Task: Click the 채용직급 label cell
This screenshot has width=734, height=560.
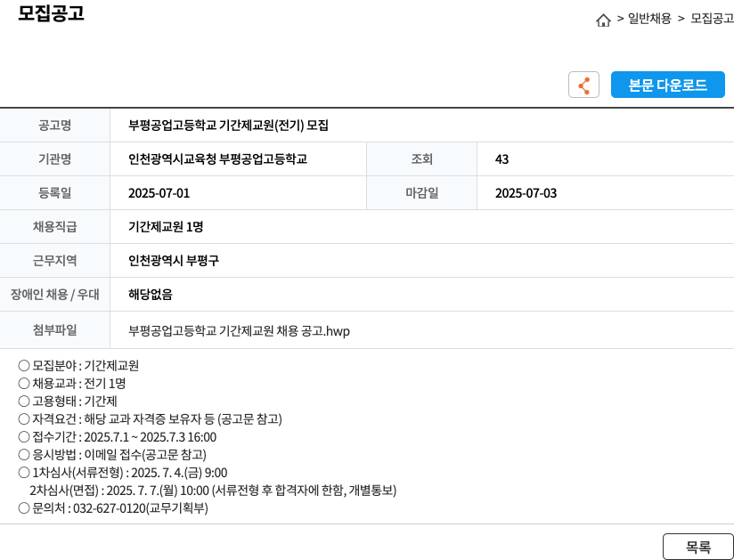Action: 54,227
